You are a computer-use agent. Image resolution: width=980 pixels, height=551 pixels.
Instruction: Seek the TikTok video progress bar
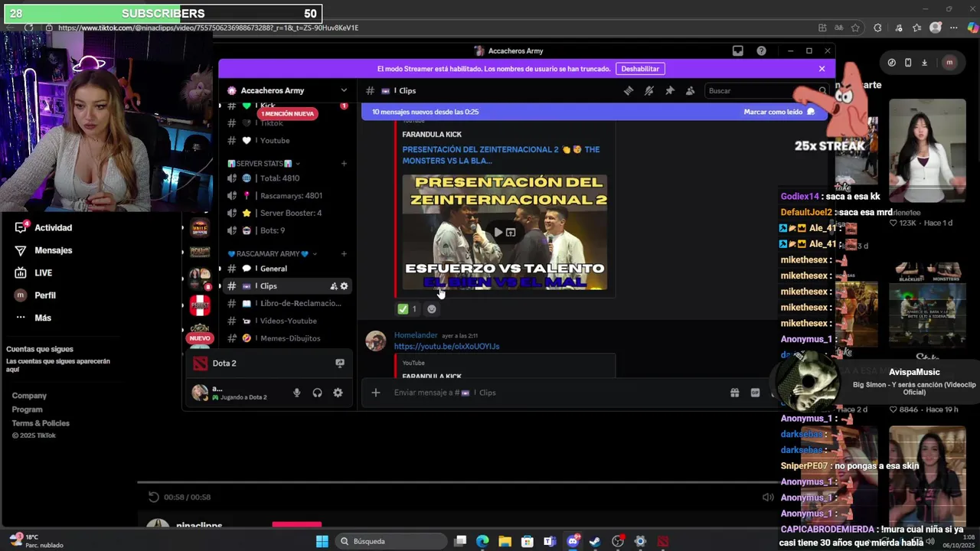click(457, 483)
